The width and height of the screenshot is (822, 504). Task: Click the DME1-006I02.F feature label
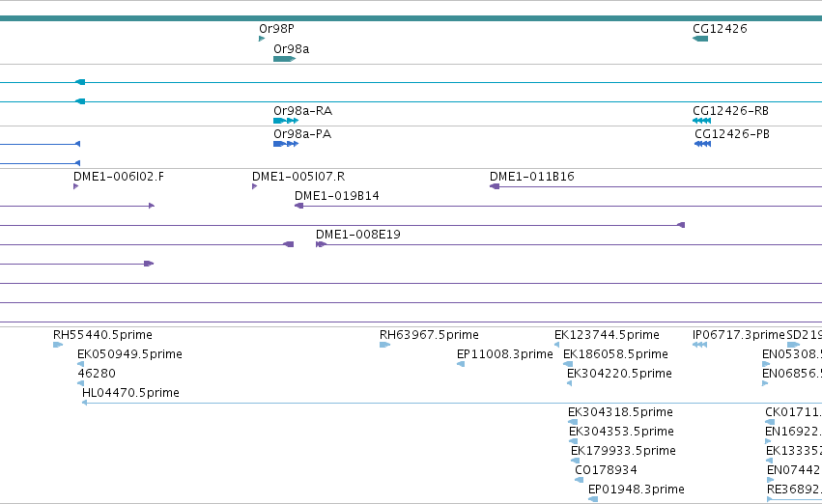(x=119, y=177)
